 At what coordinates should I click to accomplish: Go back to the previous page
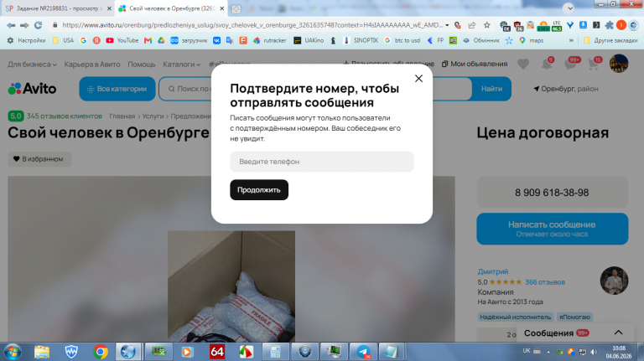coord(11,25)
